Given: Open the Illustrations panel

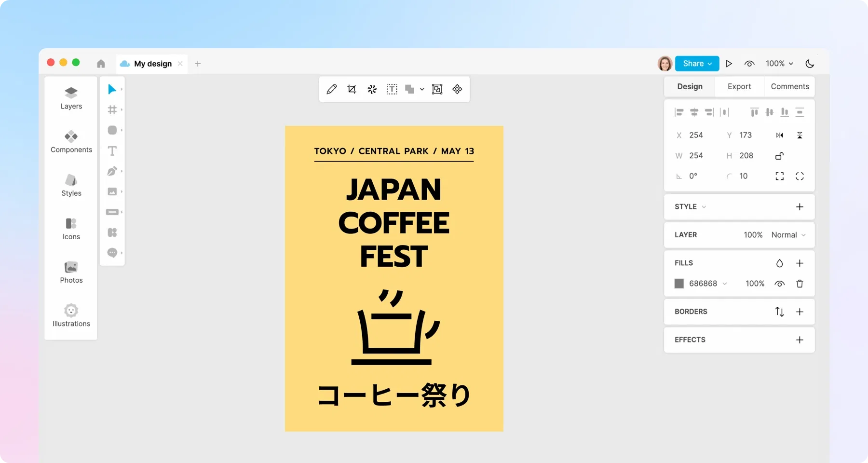Looking at the screenshot, I should (x=71, y=315).
